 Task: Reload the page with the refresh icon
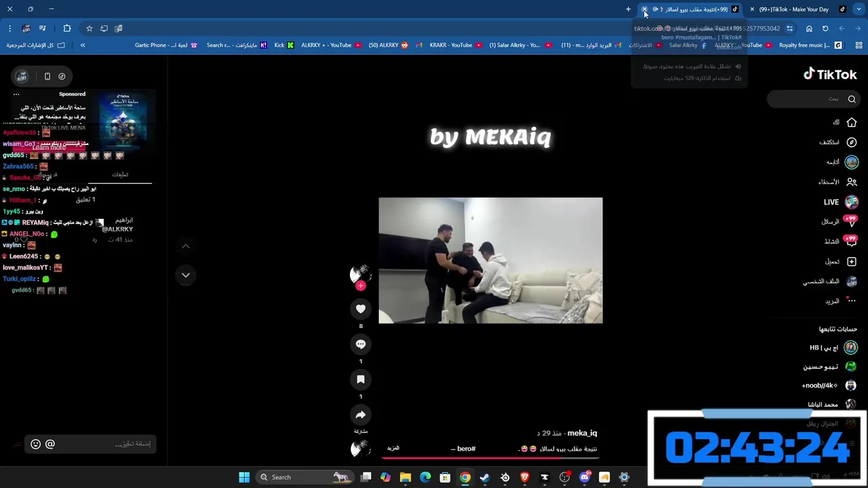point(825,28)
